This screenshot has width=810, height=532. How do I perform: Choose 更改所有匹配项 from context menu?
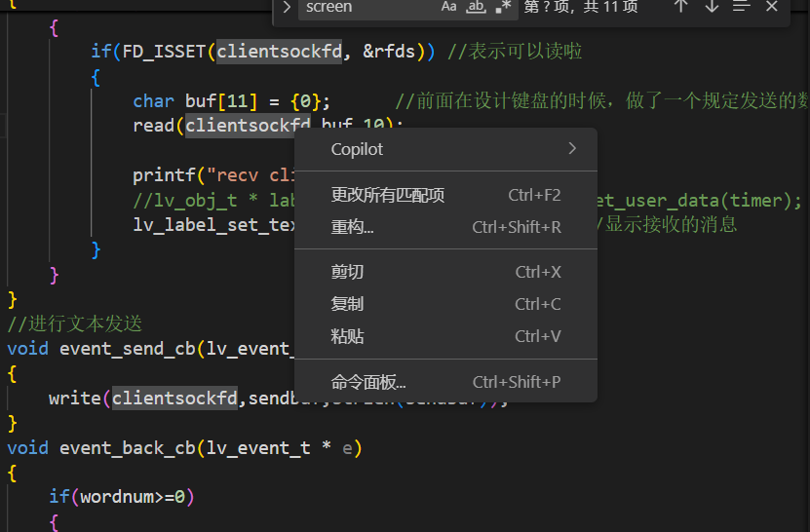click(x=445, y=195)
